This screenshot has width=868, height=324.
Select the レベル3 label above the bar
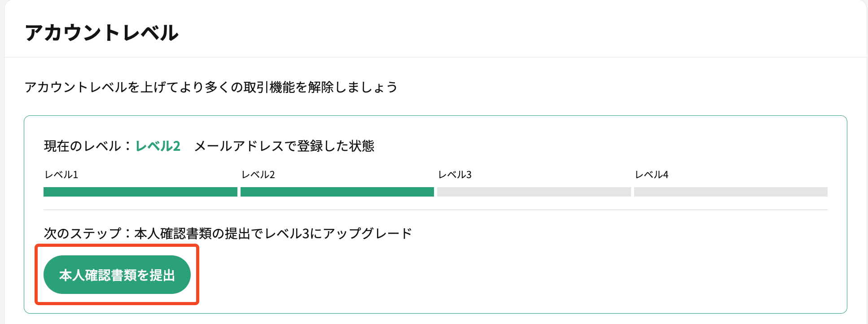click(455, 175)
